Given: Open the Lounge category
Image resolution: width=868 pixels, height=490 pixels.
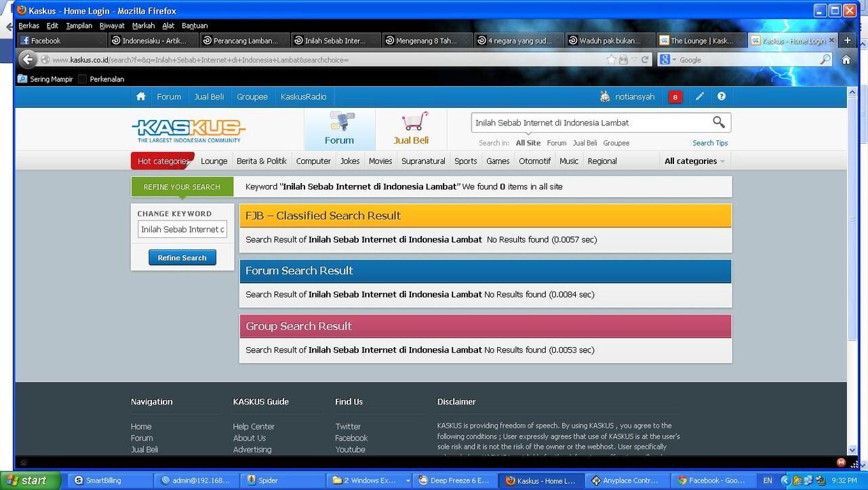Looking at the screenshot, I should [214, 161].
